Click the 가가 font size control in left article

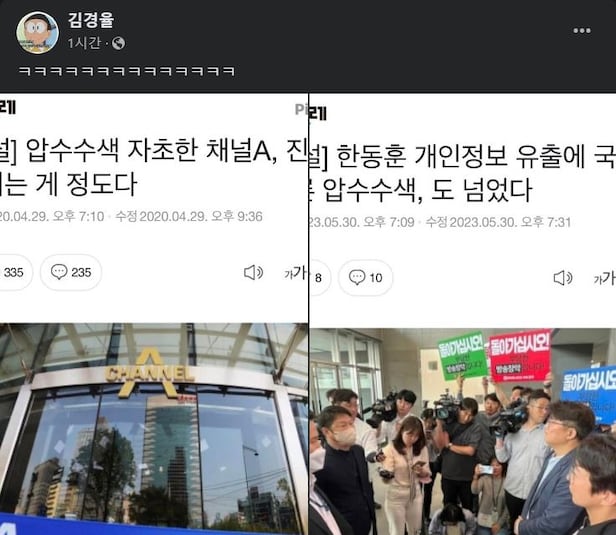click(x=296, y=273)
